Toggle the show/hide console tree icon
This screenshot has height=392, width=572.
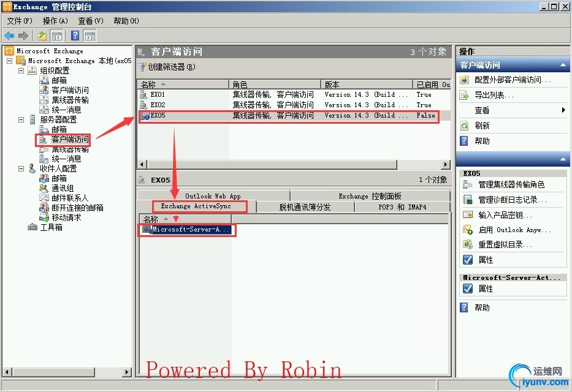(57, 36)
